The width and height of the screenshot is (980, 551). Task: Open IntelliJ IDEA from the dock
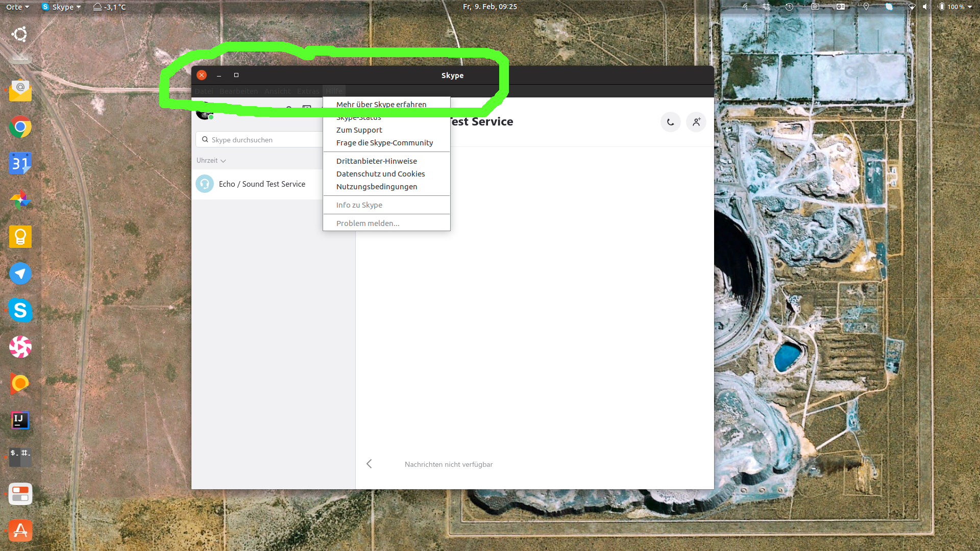pos(20,420)
